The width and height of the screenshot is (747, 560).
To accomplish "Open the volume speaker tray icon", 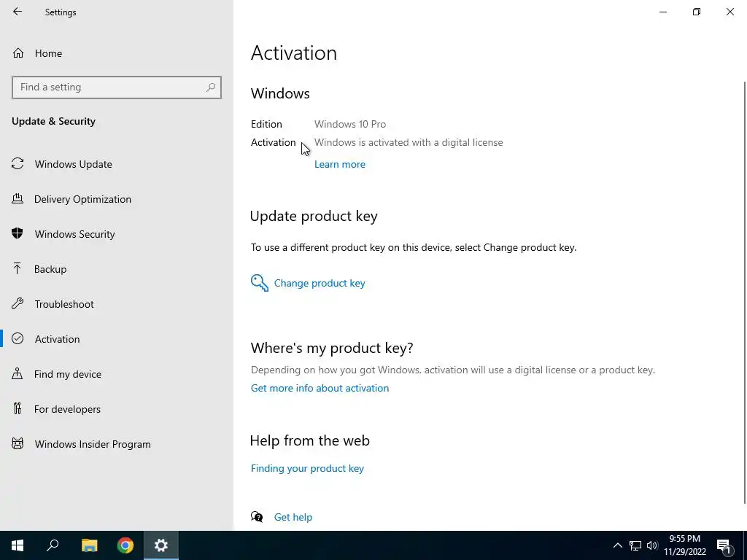I will pyautogui.click(x=651, y=545).
